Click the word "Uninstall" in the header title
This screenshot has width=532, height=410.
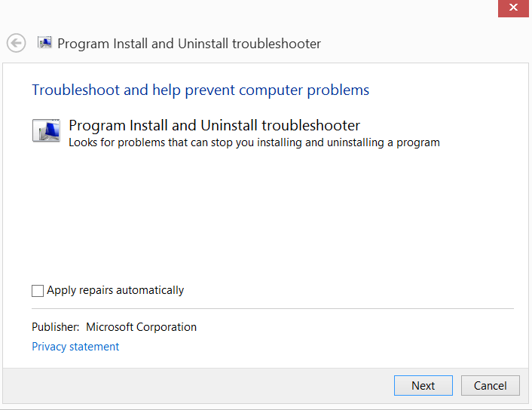point(203,44)
